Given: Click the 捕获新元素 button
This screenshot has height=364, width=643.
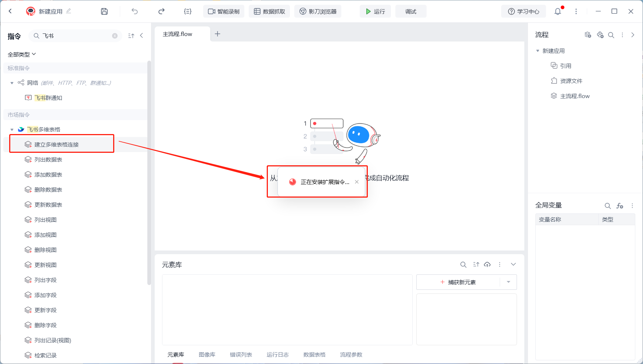Looking at the screenshot, I should click(458, 282).
